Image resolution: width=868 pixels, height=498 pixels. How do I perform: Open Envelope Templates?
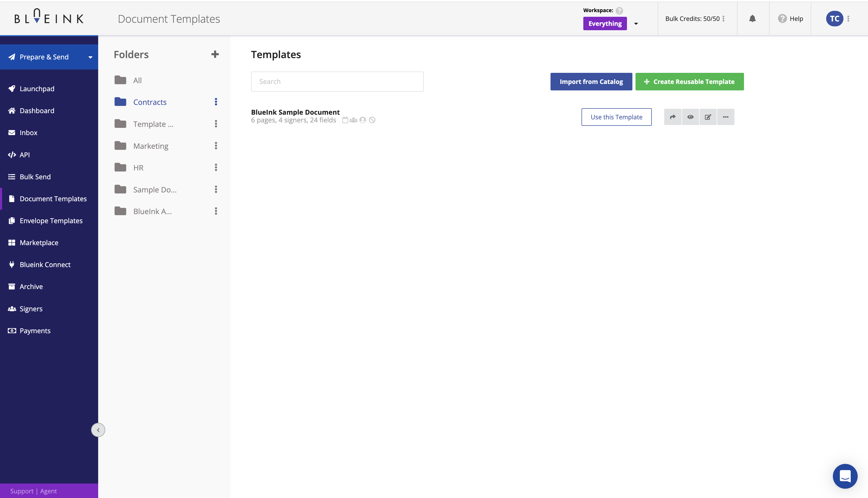(51, 221)
